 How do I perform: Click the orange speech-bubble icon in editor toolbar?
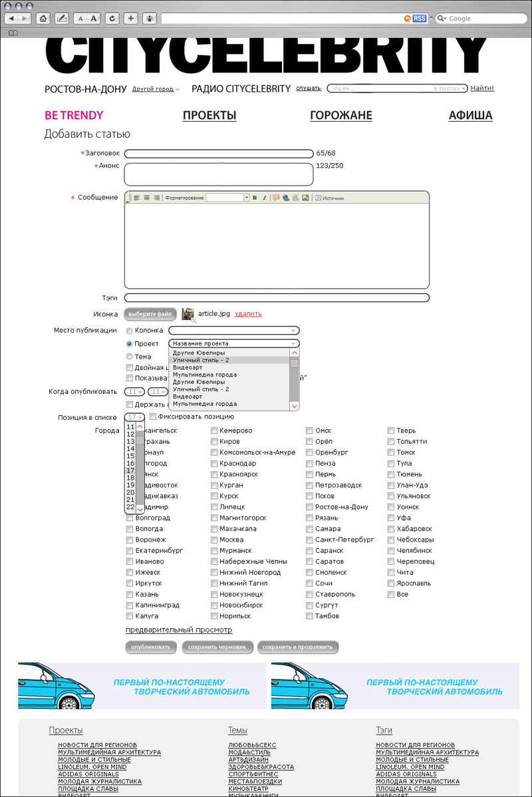276,198
